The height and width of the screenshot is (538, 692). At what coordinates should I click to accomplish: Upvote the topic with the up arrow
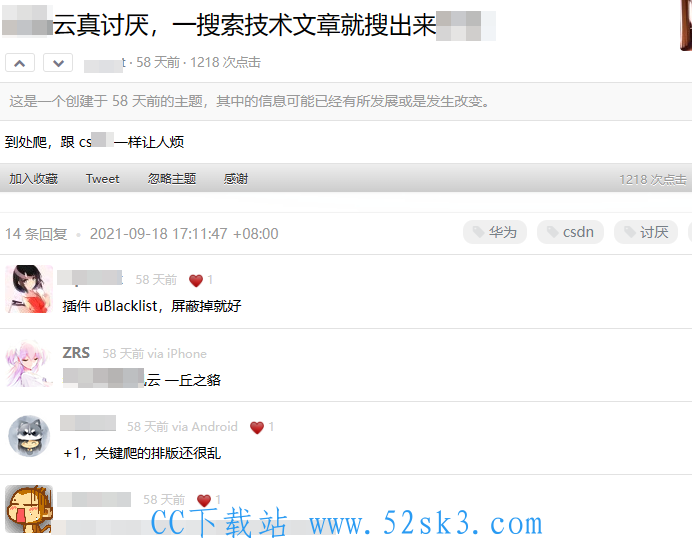20,63
